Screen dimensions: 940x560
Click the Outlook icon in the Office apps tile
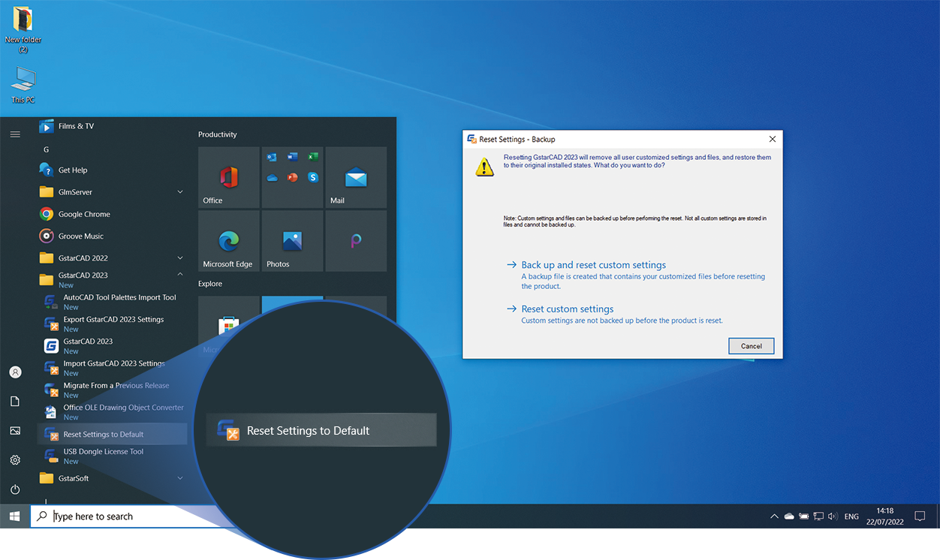click(x=272, y=157)
